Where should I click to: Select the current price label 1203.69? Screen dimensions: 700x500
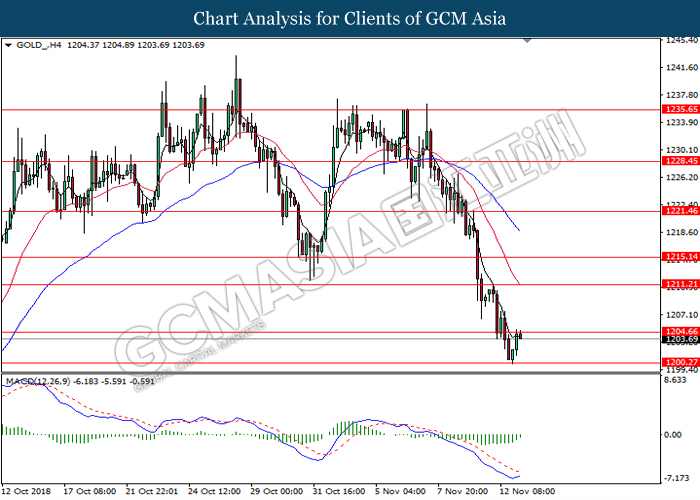coord(681,339)
